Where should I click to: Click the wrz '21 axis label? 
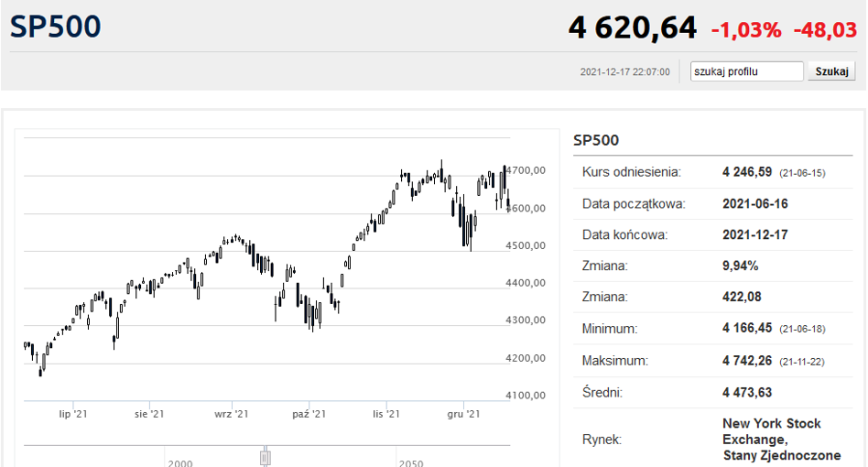pyautogui.click(x=232, y=414)
